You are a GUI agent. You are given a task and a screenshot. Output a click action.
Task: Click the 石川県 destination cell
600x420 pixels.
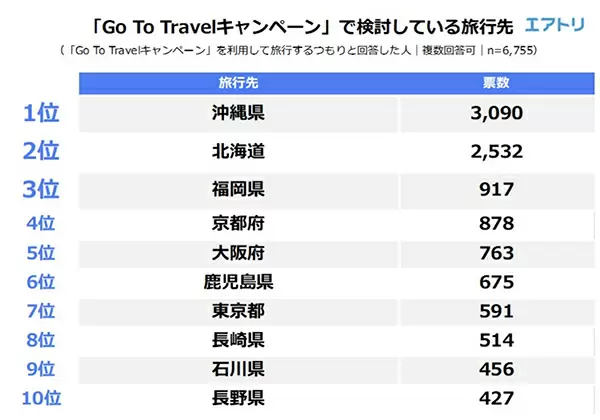[x=238, y=369]
